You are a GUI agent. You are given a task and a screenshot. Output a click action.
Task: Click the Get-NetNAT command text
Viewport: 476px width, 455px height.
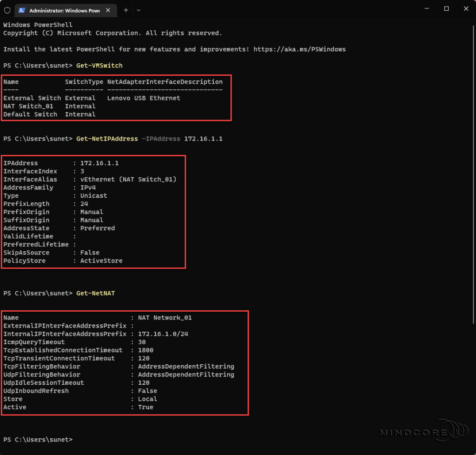click(95, 293)
